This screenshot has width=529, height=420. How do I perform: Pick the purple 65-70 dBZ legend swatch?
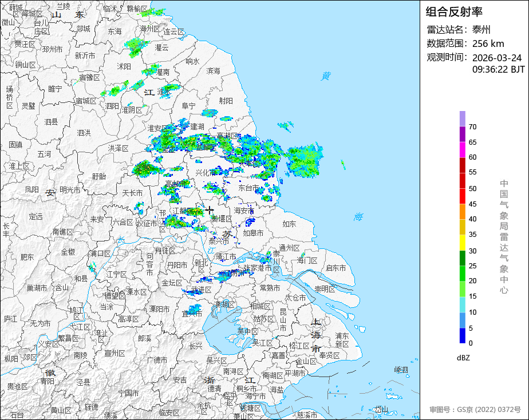[x=462, y=134]
